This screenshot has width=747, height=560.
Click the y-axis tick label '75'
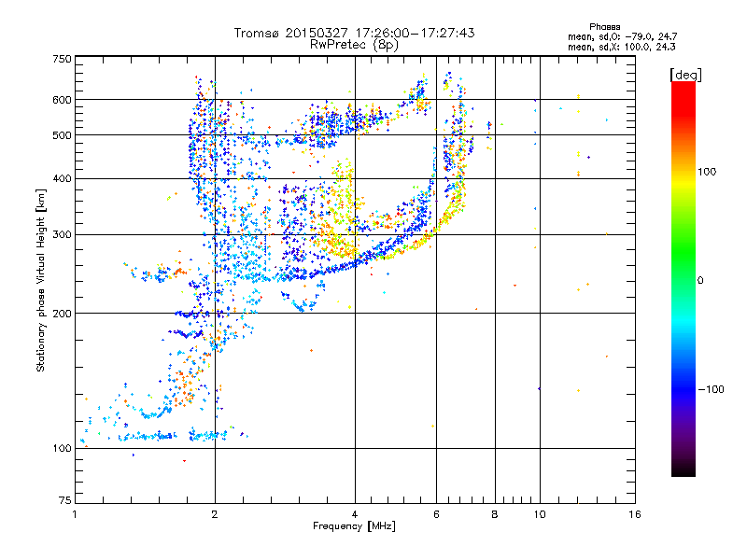coord(65,500)
